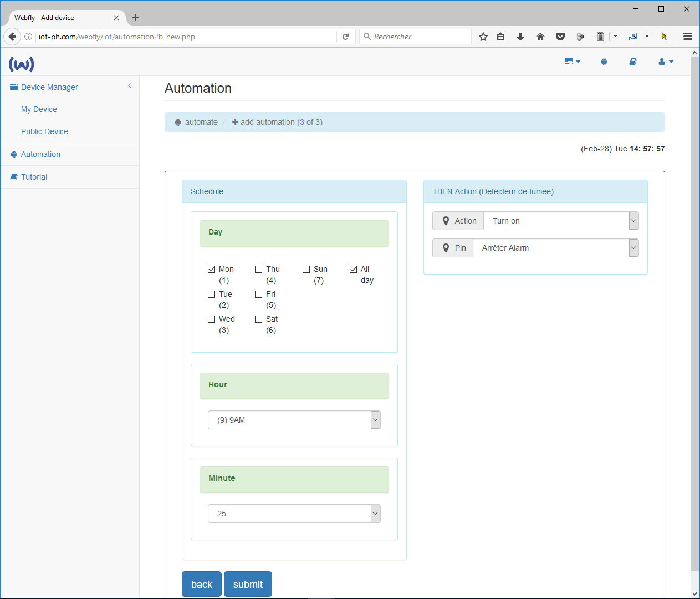Screen dimensions: 700x599
Task: Open the user account menu
Action: [x=666, y=62]
